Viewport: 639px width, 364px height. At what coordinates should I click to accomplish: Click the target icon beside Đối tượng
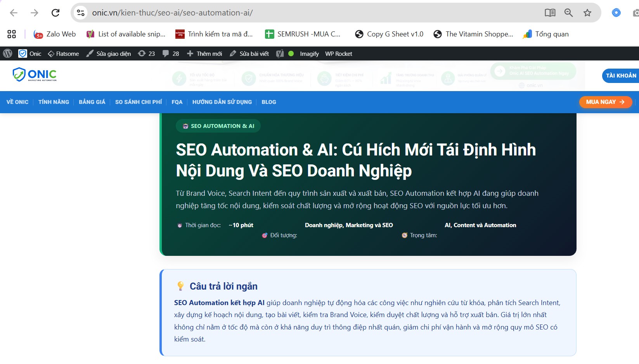click(265, 235)
